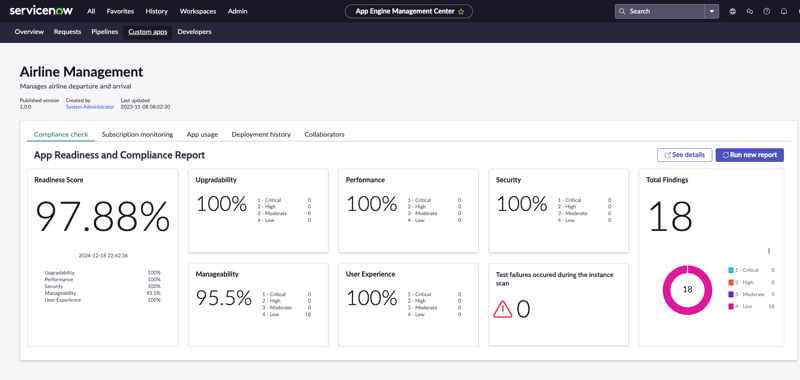The image size is (800, 380).
Task: Open the chat sidebar discussions icon
Action: 749,11
